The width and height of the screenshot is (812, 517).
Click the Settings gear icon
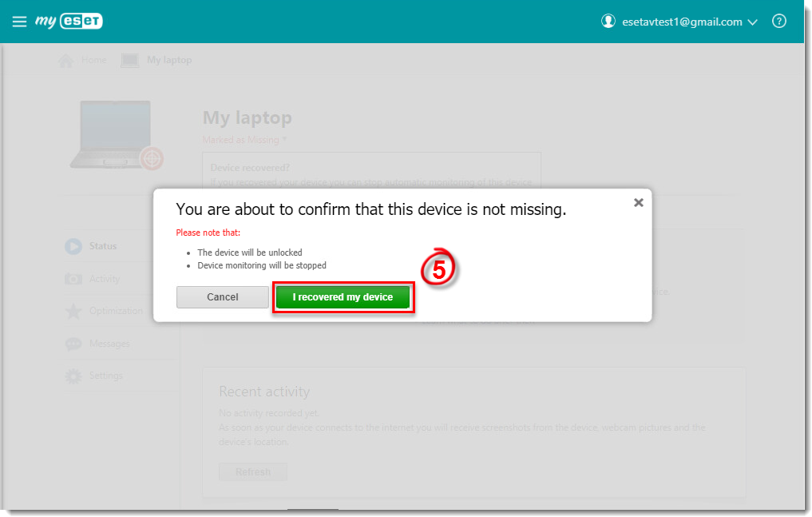73,376
